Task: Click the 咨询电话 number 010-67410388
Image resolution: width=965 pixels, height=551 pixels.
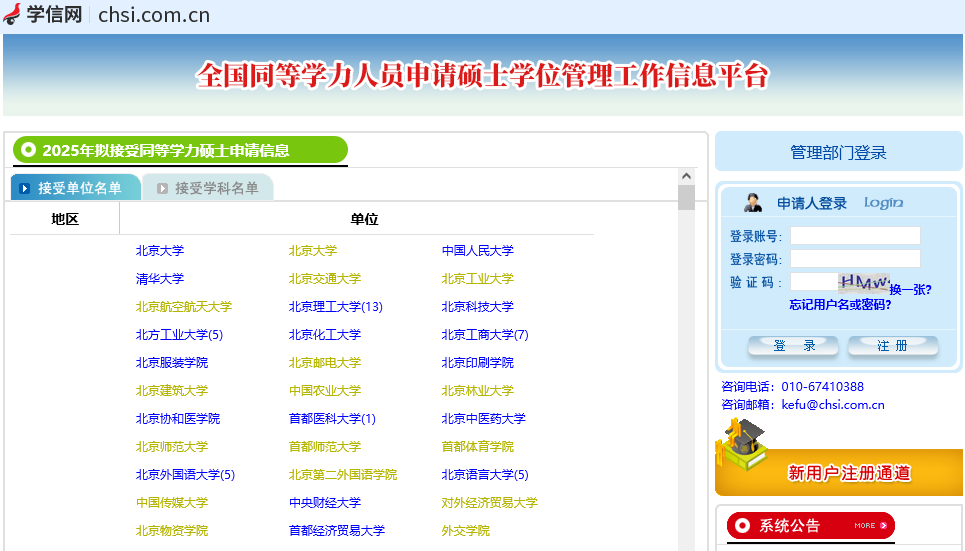Action: tap(822, 387)
